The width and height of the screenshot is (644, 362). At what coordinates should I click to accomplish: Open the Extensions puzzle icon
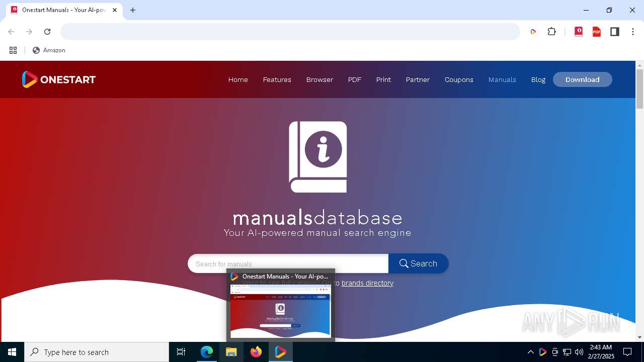(x=552, y=32)
